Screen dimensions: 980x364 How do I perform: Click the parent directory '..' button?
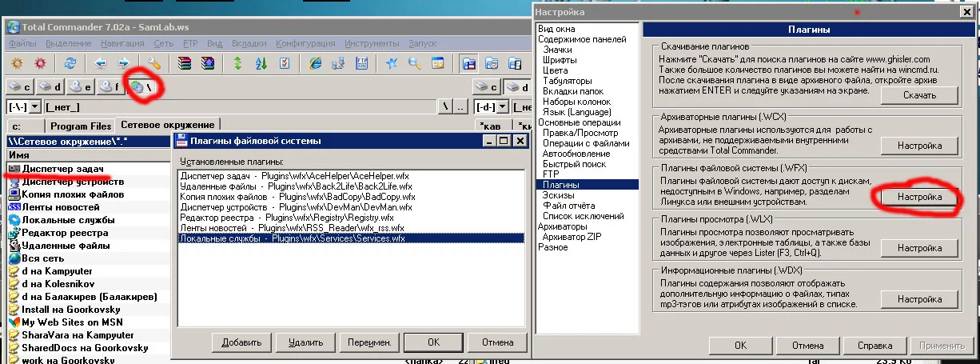(x=461, y=107)
